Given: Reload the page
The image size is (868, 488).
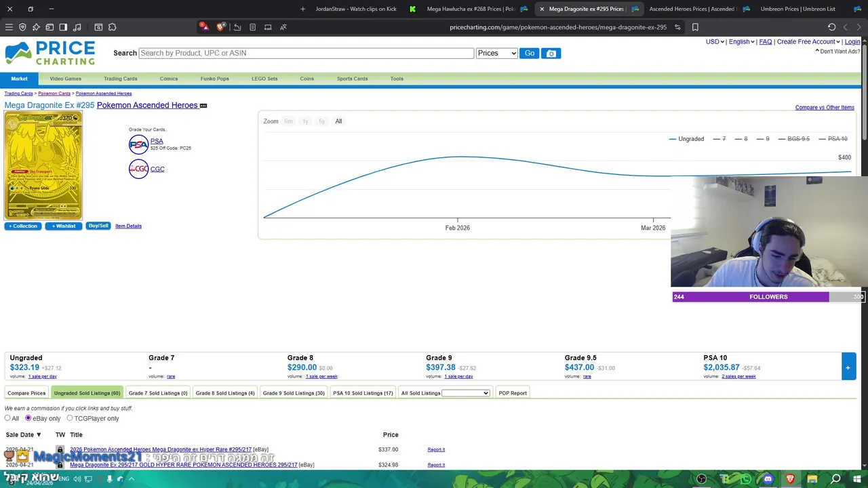Looking at the screenshot, I should point(831,27).
